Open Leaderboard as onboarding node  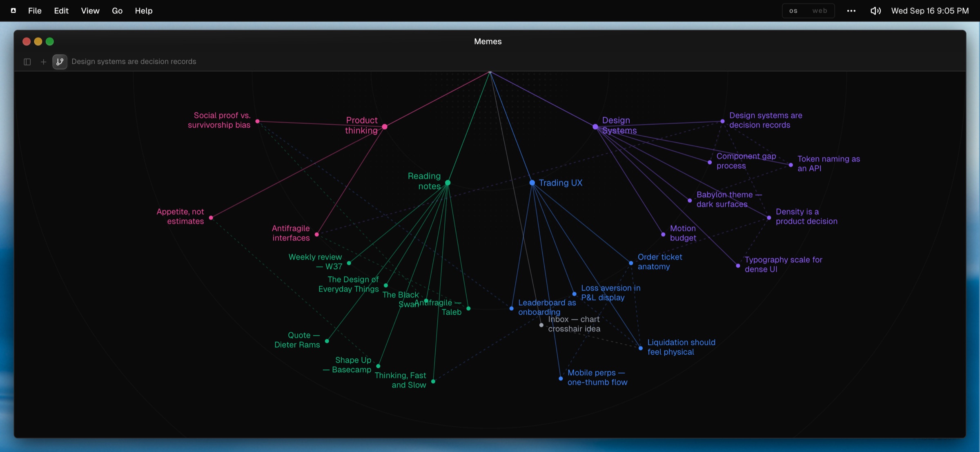[x=512, y=309]
